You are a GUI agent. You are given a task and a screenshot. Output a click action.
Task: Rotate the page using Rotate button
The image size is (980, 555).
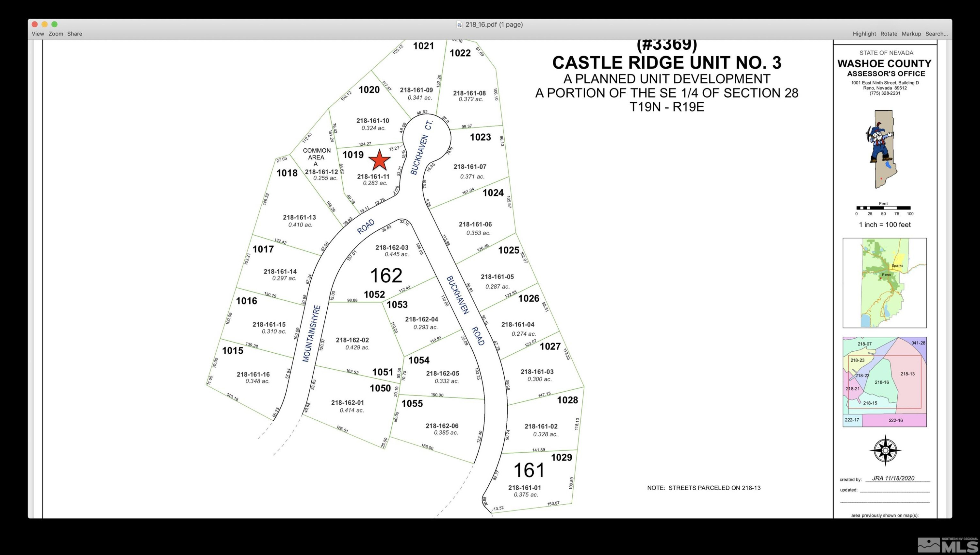coord(889,34)
